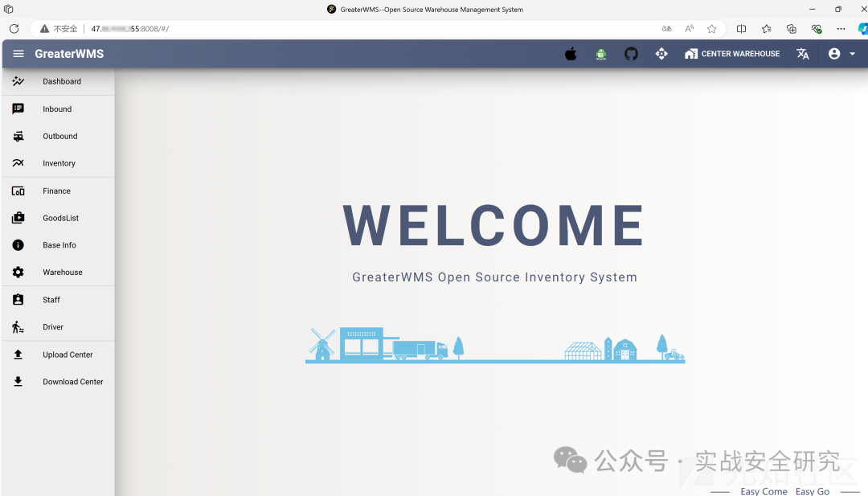Screen dimensions: 868x496
Task: Click the GoodsList icon in sidebar
Action: point(18,218)
